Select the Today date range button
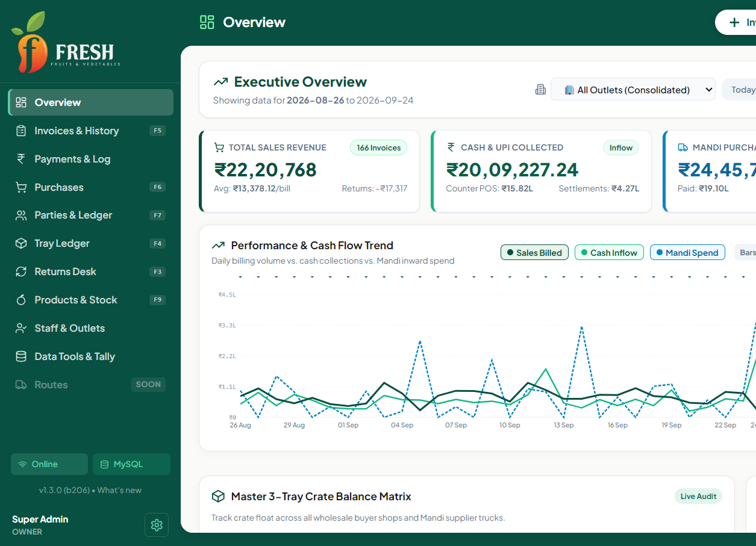This screenshot has height=546, width=756. pos(740,90)
